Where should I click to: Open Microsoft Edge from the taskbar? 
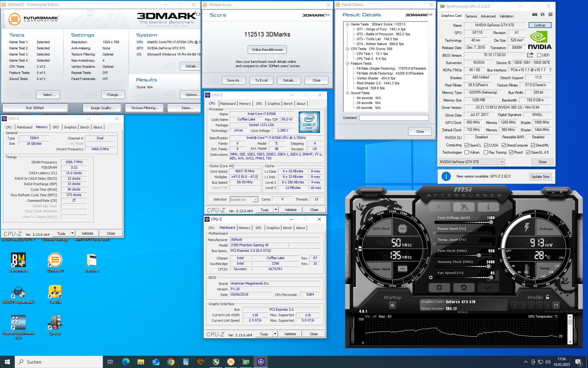click(x=126, y=362)
